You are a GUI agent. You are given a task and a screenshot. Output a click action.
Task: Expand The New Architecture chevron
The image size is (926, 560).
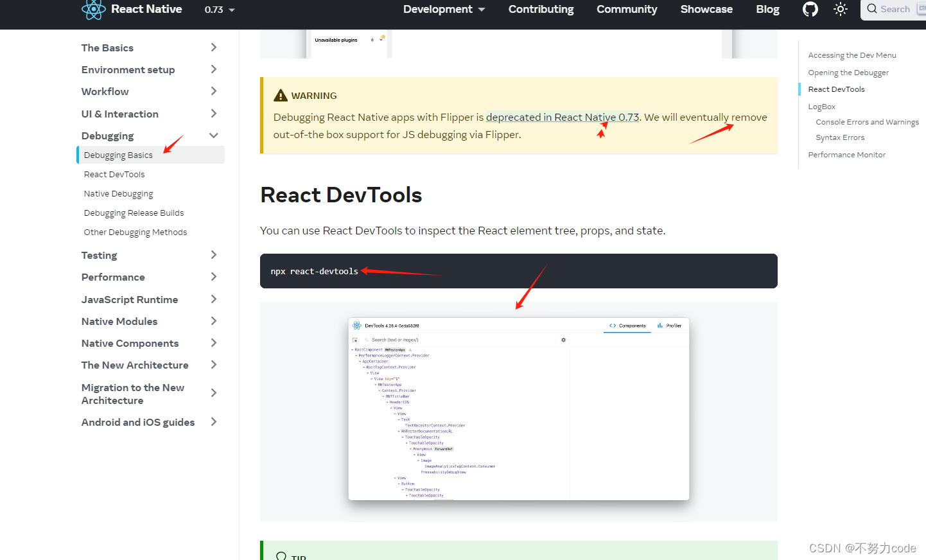pos(214,365)
